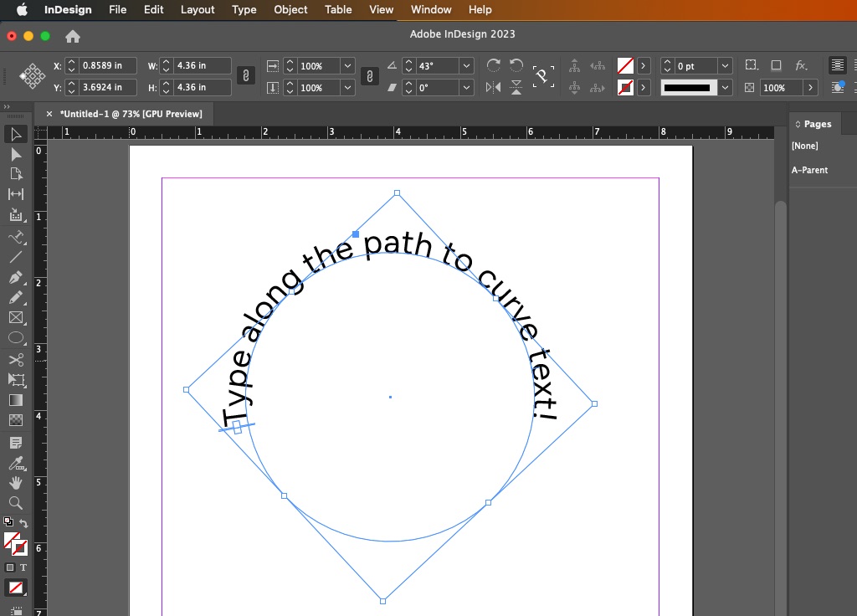Choose the Rectangle Frame tool
Viewport: 857px width, 616px height.
[x=16, y=317]
